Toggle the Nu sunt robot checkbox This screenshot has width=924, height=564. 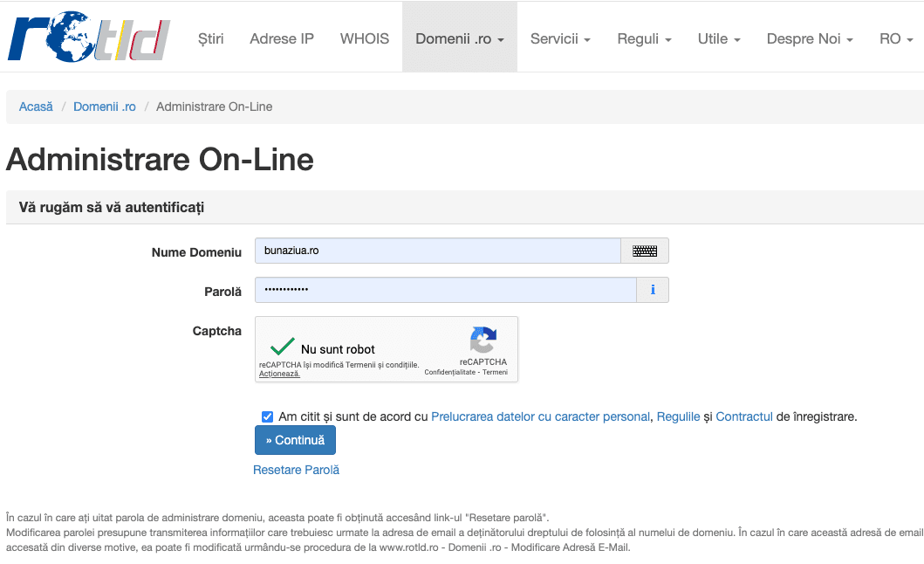(x=282, y=347)
